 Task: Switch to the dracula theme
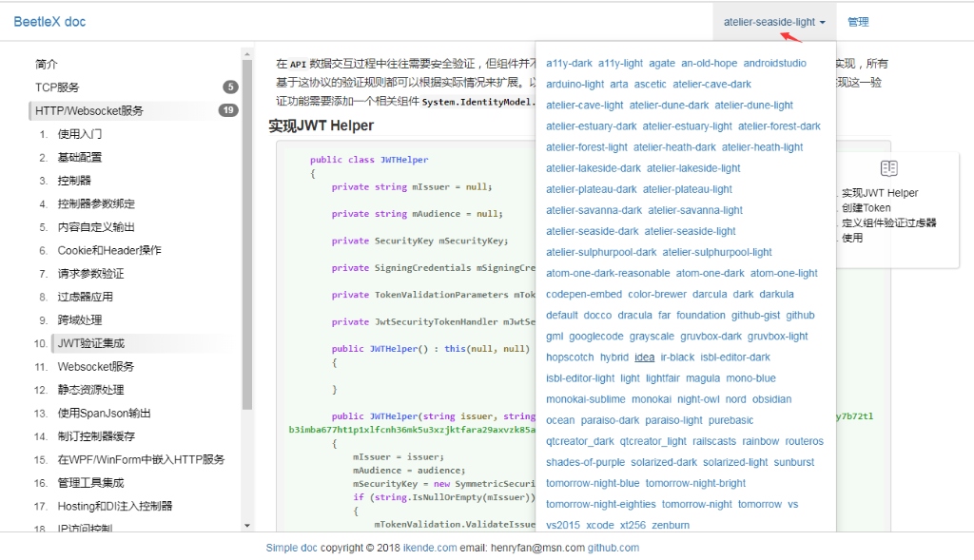pos(634,316)
